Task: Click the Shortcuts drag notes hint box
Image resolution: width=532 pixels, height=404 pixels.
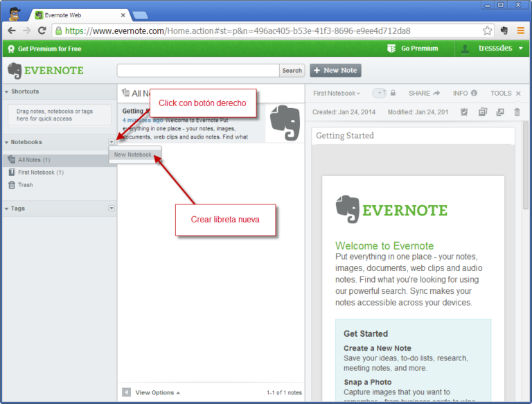Action: point(60,115)
